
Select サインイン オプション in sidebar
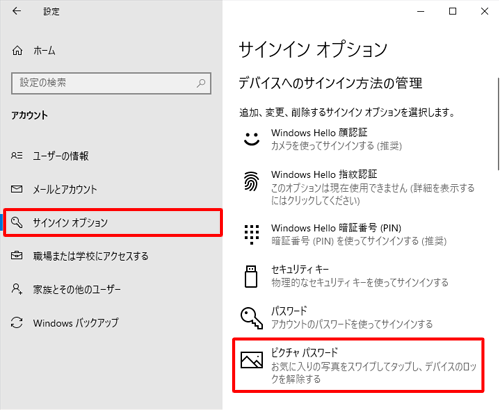[113, 222]
